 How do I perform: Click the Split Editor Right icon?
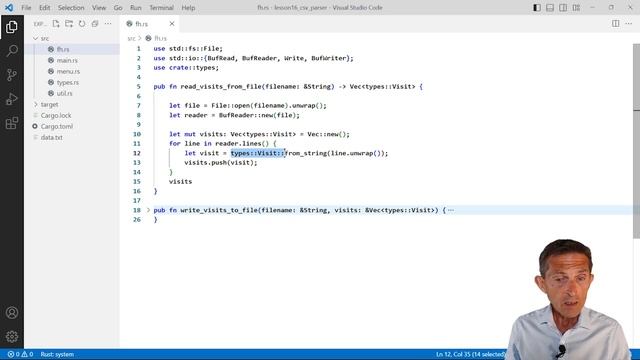(x=616, y=24)
